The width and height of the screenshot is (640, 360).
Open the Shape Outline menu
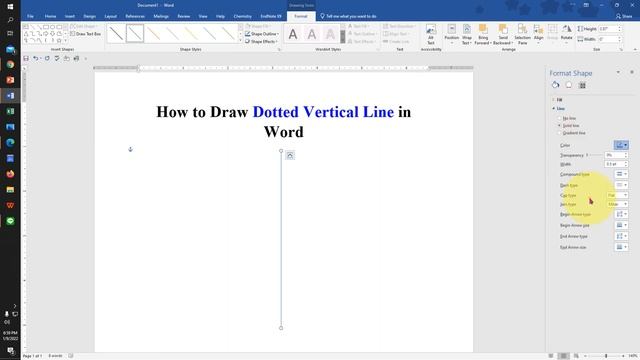click(262, 34)
